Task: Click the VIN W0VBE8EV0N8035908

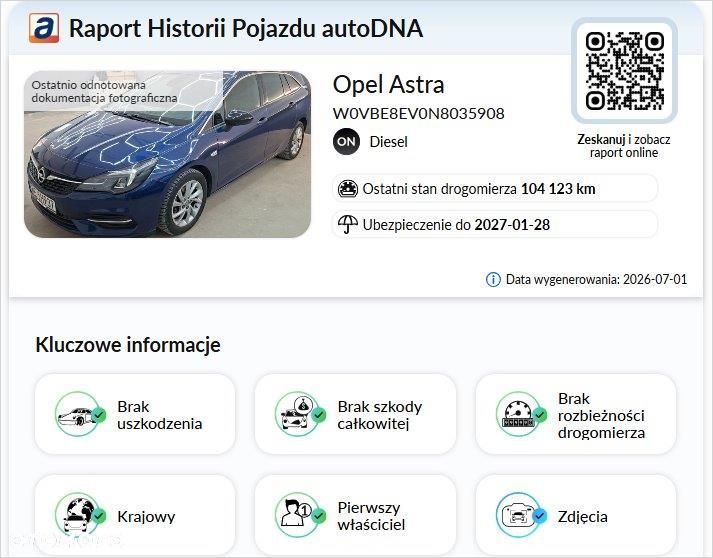Action: point(419,113)
